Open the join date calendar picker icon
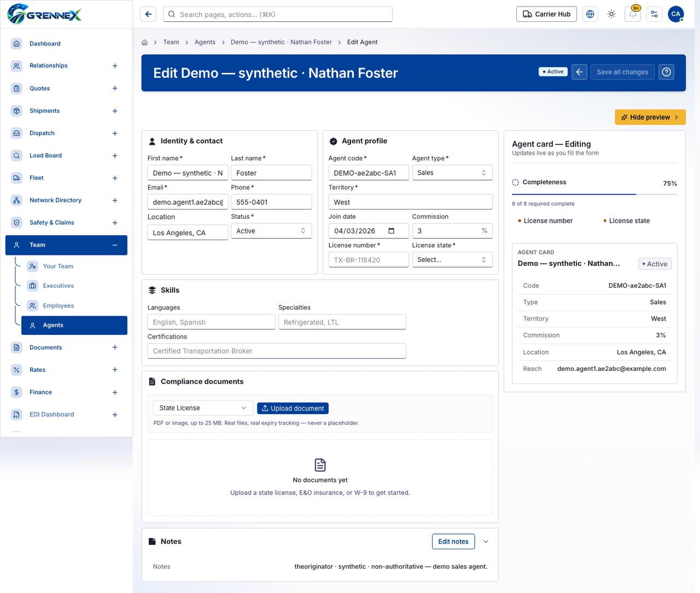This screenshot has height=593, width=700. [x=391, y=231]
